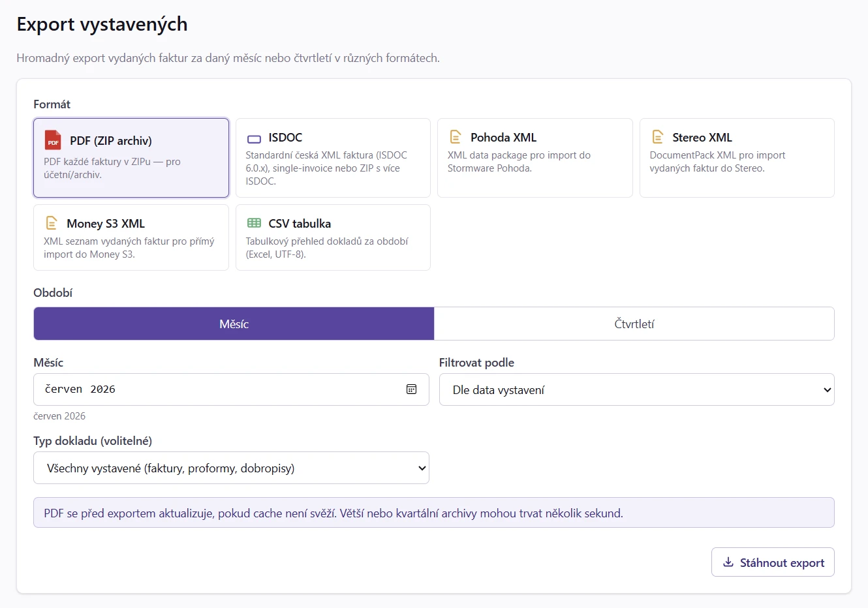
Task: Pick the Stereo XML format card
Action: click(x=737, y=158)
